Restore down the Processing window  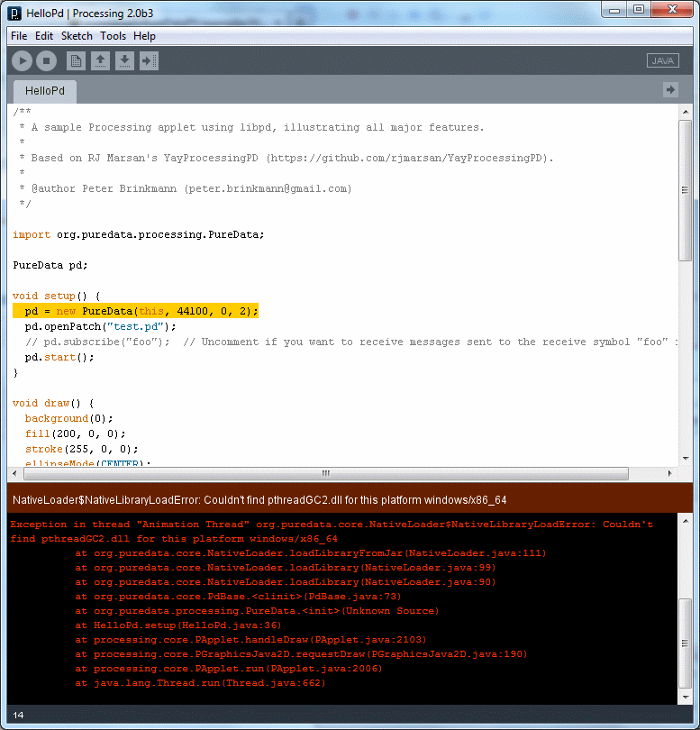click(639, 10)
